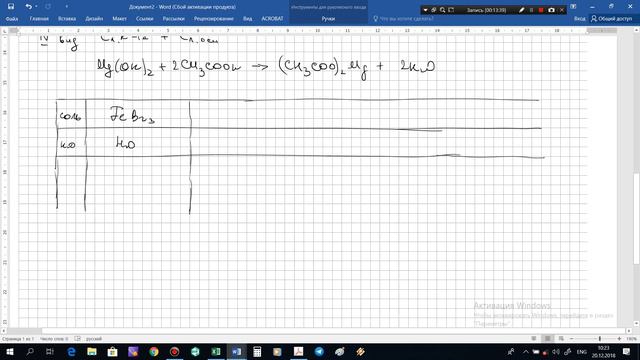Switch to the Рассылки ribbon tab
This screenshot has width=640, height=360.
[x=173, y=18]
